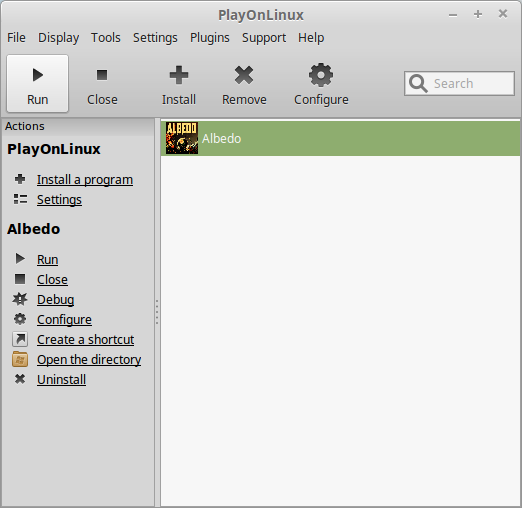
Task: Click the arrow shortcut icon
Action: pos(20,339)
